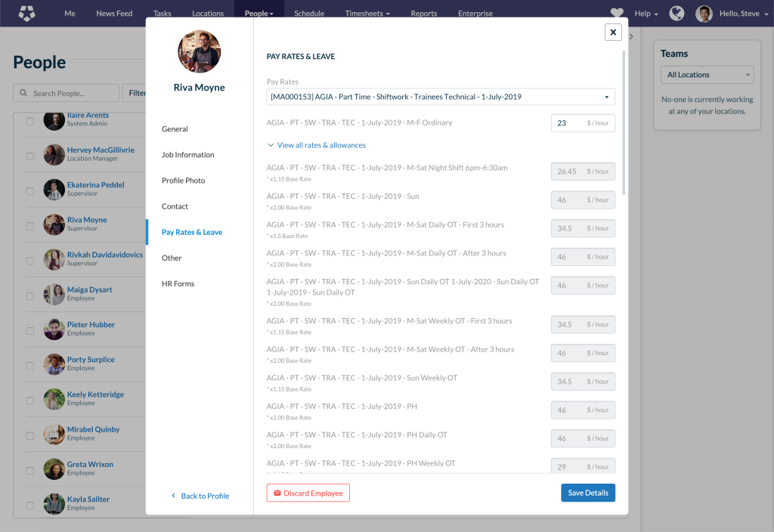Click the Deputy logo icon in navbar

click(27, 13)
